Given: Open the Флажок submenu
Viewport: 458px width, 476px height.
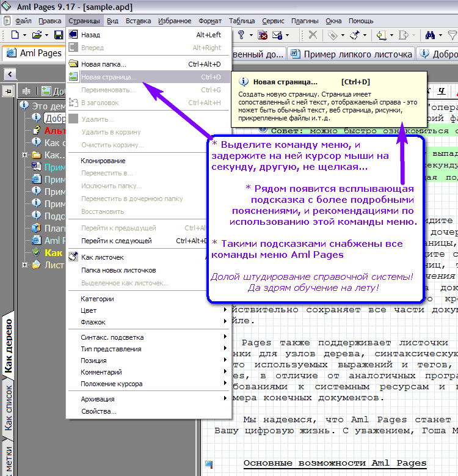Looking at the screenshot, I should (x=149, y=322).
